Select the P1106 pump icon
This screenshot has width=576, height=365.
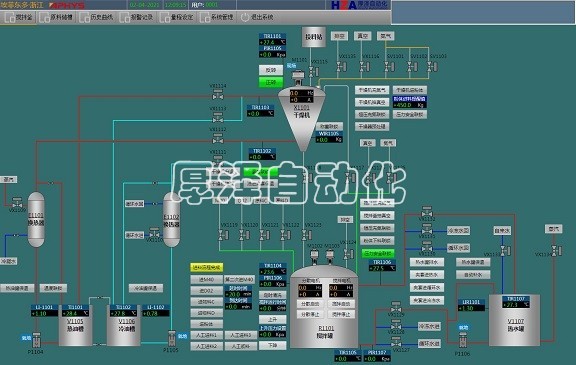coord(462,340)
